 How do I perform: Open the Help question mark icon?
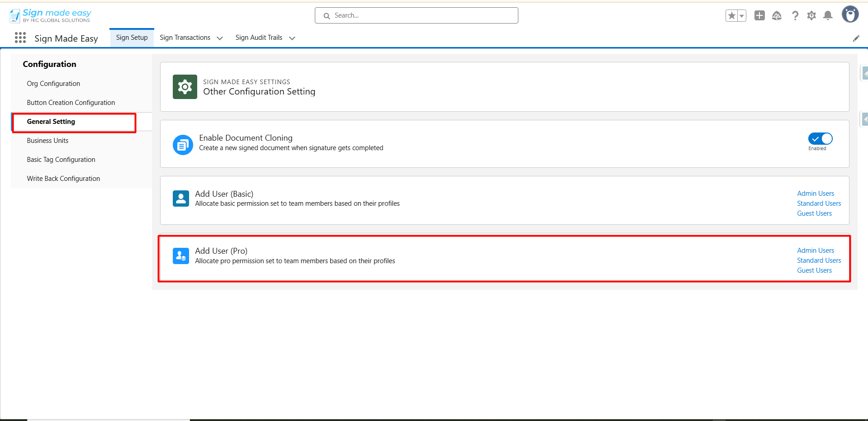point(795,16)
